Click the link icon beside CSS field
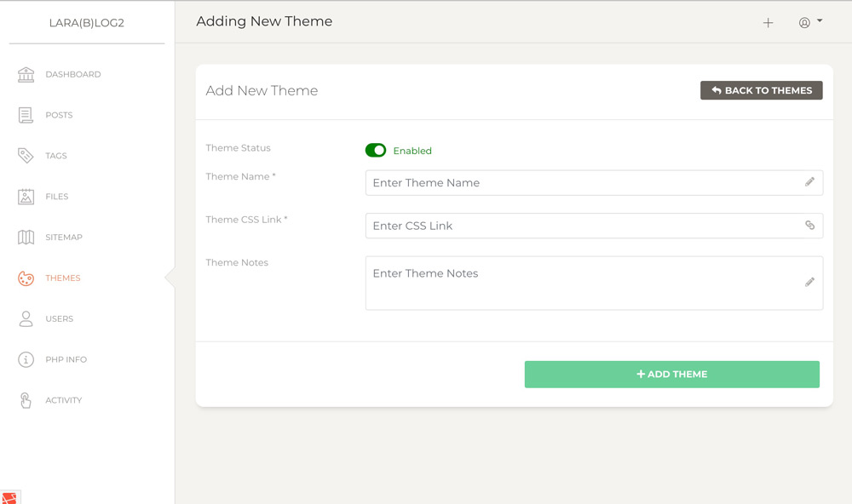This screenshot has height=504, width=852. click(x=809, y=226)
